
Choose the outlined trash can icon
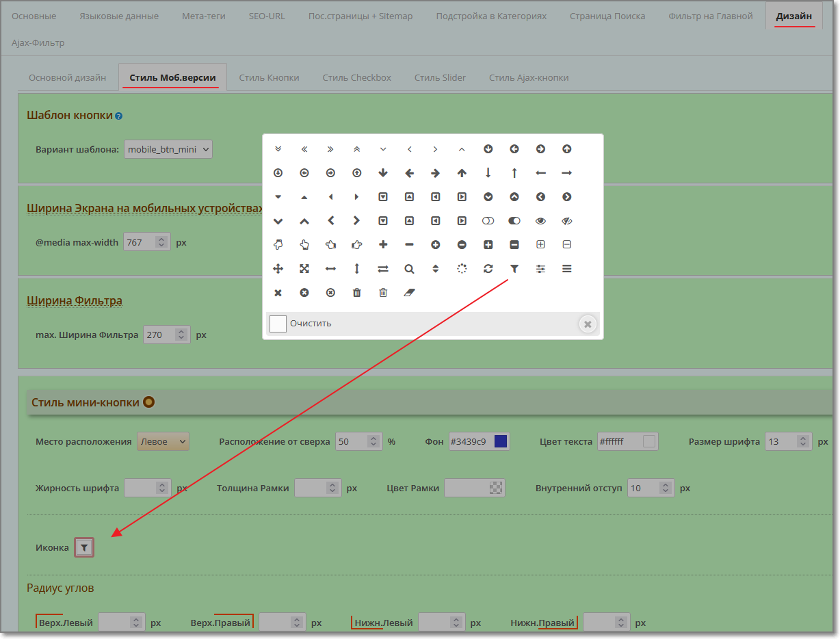point(383,293)
